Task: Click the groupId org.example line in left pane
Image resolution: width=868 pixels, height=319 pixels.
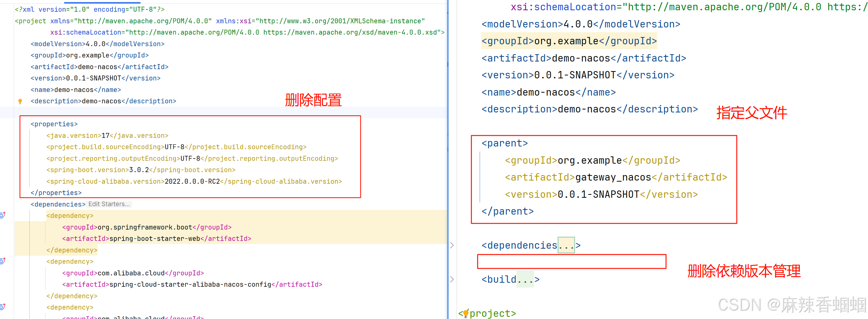Action: [90, 55]
